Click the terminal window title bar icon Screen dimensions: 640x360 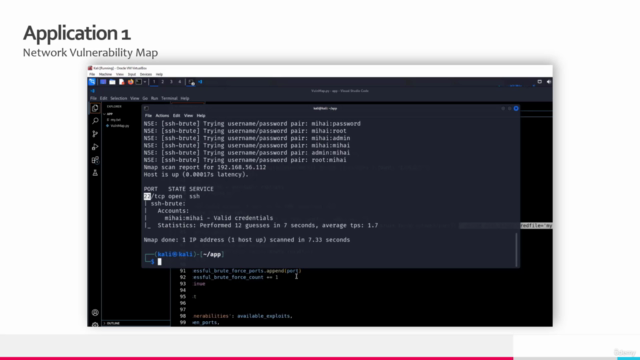pos(147,109)
